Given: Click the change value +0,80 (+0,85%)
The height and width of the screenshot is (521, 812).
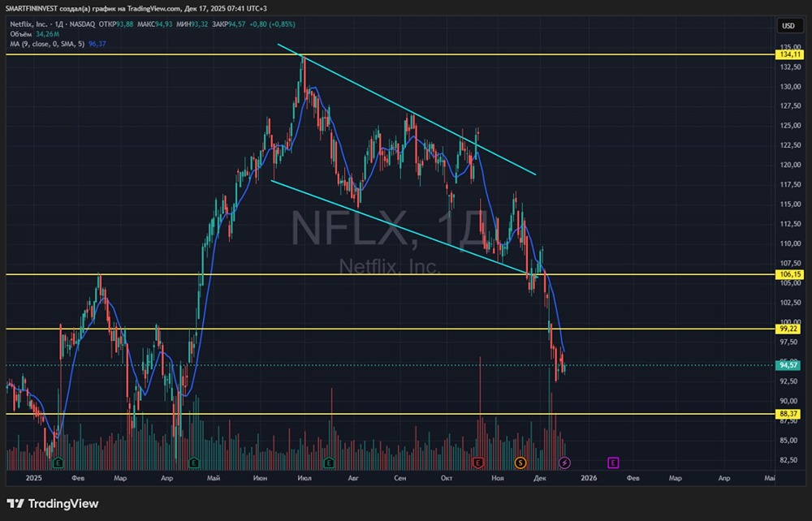Looking at the screenshot, I should [x=272, y=24].
